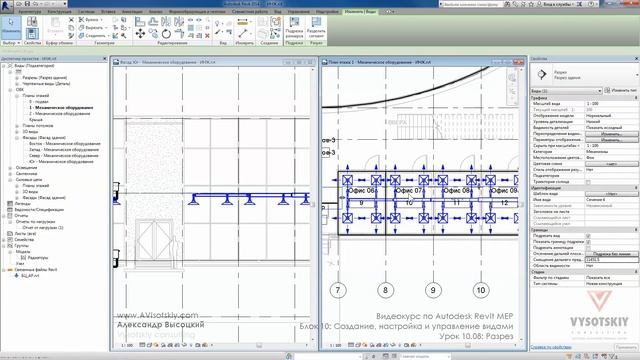Click Изменить button for Параметры отображения

coord(612,140)
